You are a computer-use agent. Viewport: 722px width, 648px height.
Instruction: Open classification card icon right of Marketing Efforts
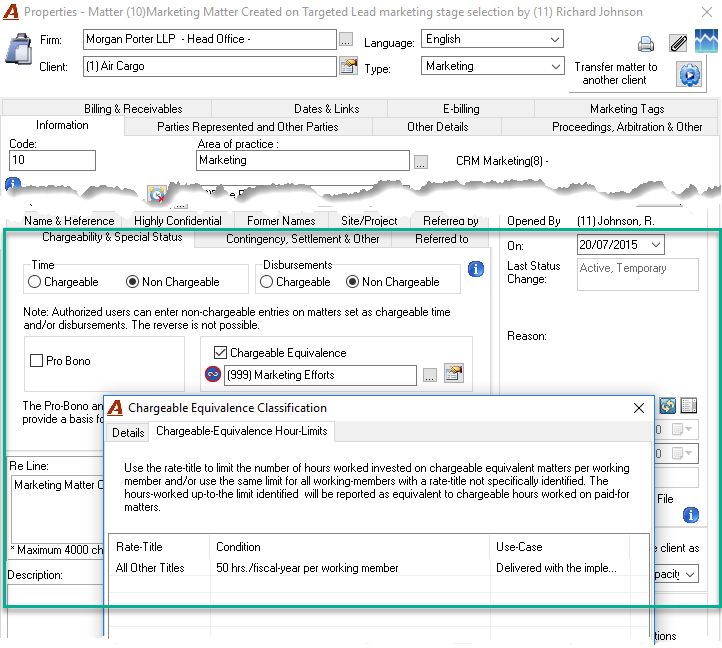(454, 374)
